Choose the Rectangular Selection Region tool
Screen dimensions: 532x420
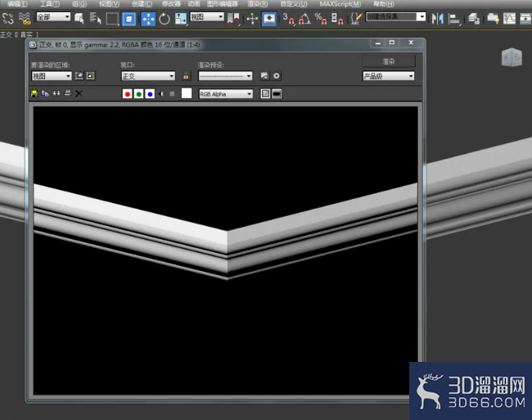click(112, 19)
